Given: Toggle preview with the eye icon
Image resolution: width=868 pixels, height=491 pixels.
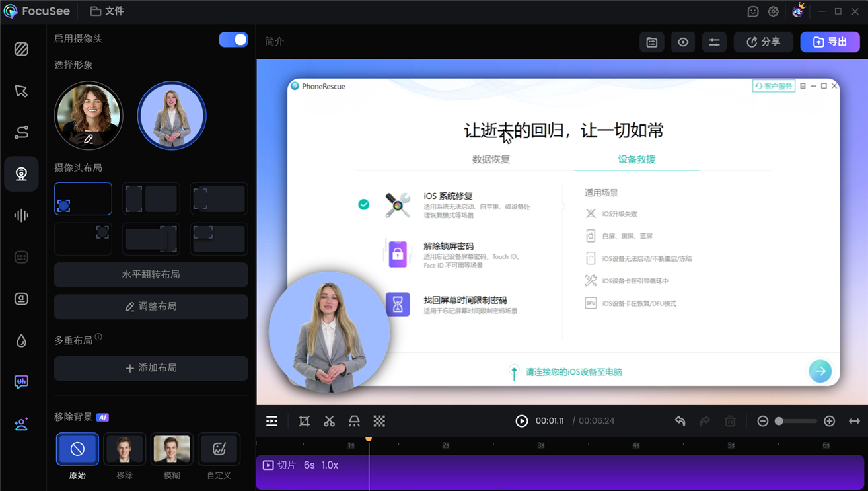Looking at the screenshot, I should (x=683, y=42).
